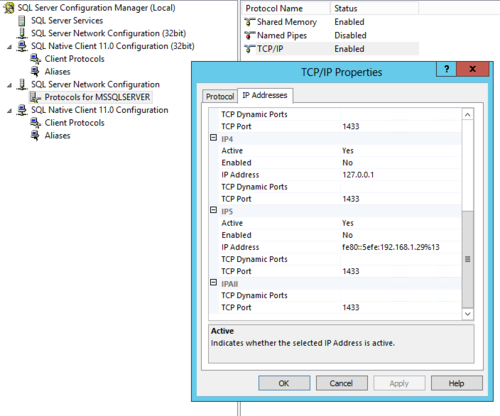This screenshot has width=500, height=416.
Task: Click the scrollbar thumb in properties list
Action: click(468, 259)
